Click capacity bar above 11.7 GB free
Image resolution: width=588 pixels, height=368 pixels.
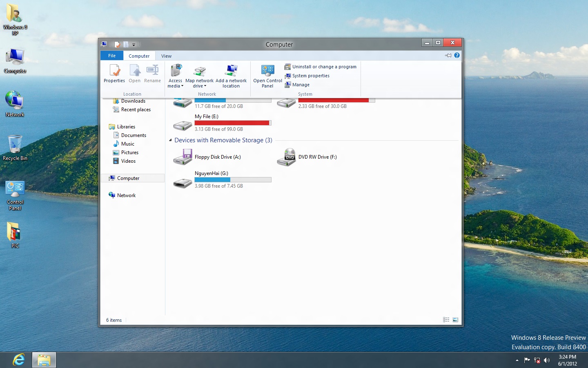[x=233, y=100]
